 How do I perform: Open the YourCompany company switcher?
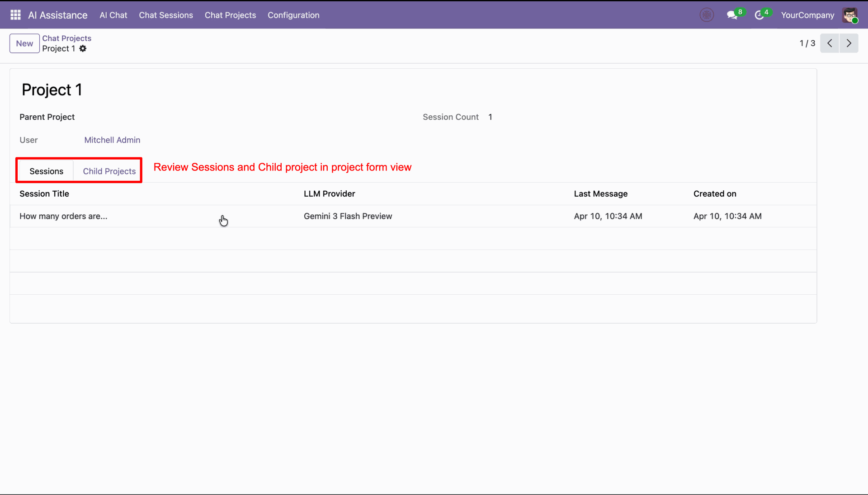(x=807, y=15)
